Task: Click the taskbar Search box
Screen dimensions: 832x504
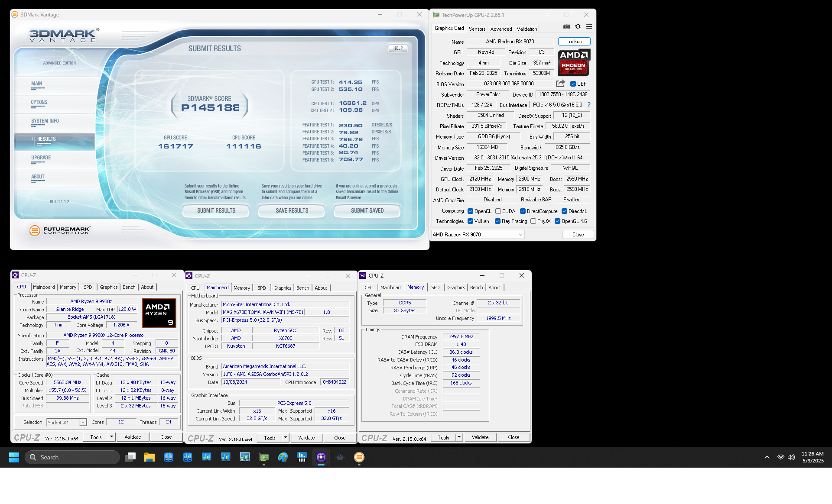Action: [72, 457]
